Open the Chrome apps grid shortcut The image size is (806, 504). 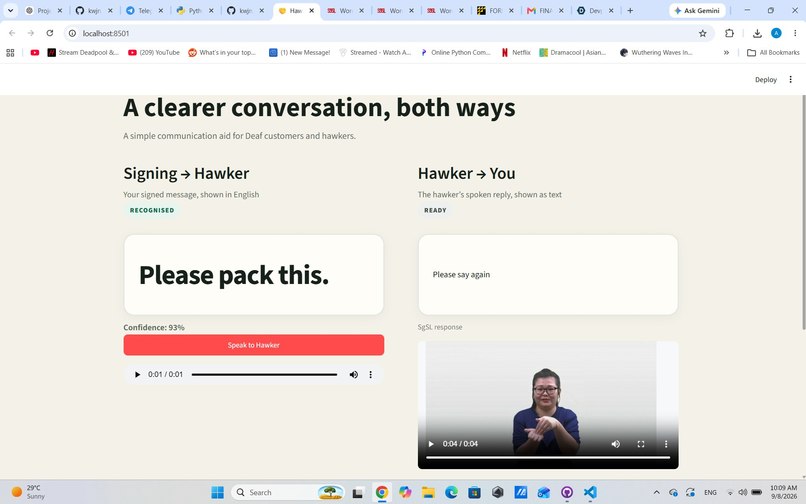click(10, 52)
